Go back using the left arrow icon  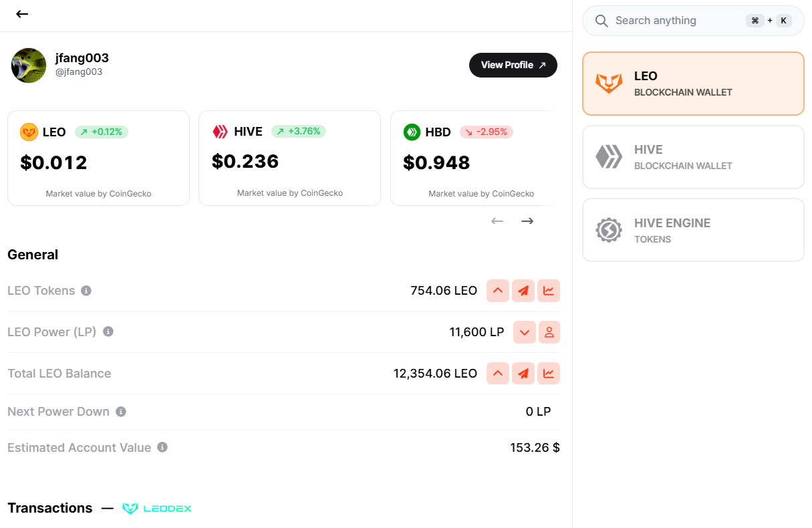22,14
